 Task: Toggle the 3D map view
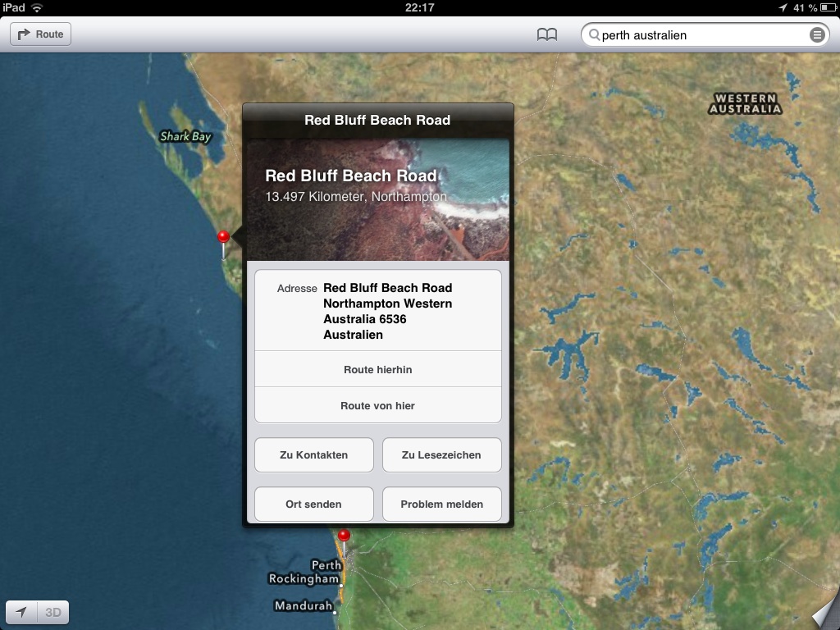(53, 612)
